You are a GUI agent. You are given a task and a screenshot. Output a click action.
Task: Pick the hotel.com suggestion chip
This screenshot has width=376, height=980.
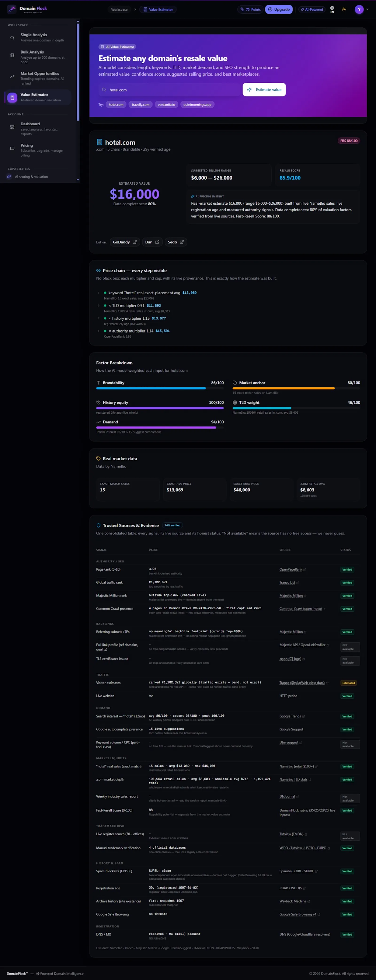[116, 105]
